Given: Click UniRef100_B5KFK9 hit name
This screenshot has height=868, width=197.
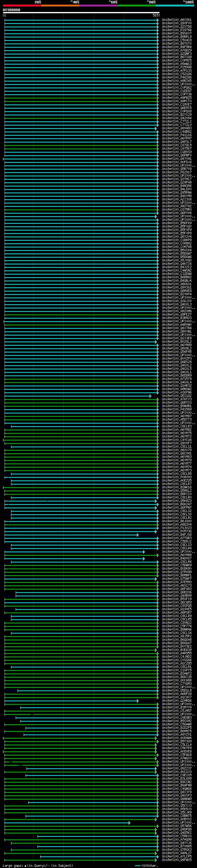Looking at the screenshot, I should tap(176, 223).
